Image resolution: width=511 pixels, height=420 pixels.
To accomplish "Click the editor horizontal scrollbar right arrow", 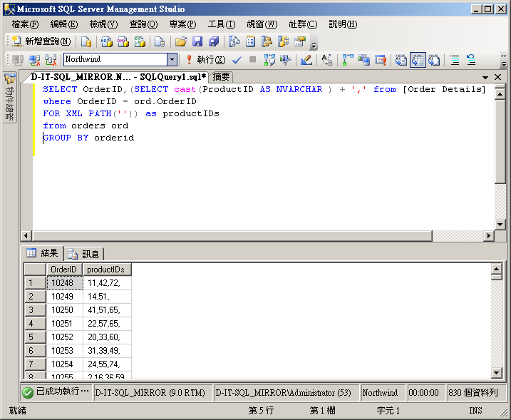I will tap(488, 235).
